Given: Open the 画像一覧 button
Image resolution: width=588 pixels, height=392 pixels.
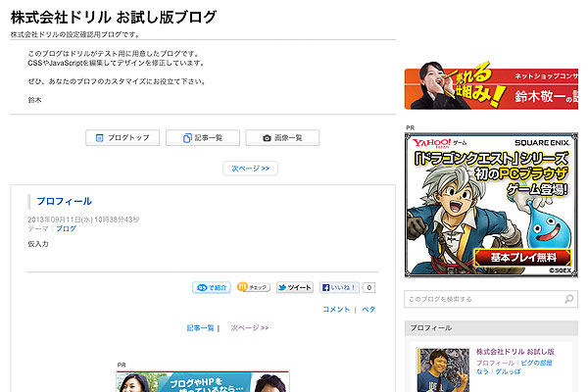Looking at the screenshot, I should pos(282,137).
